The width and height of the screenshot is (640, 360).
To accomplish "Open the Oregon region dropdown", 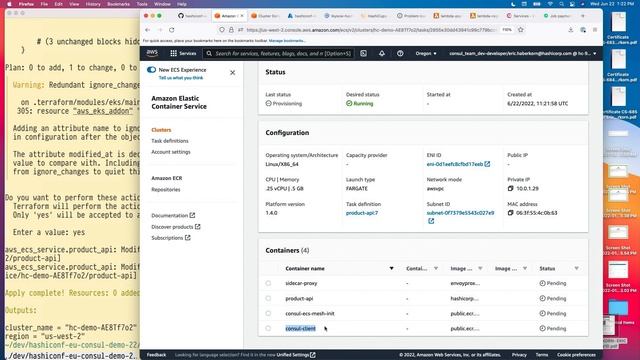I will pos(426,53).
